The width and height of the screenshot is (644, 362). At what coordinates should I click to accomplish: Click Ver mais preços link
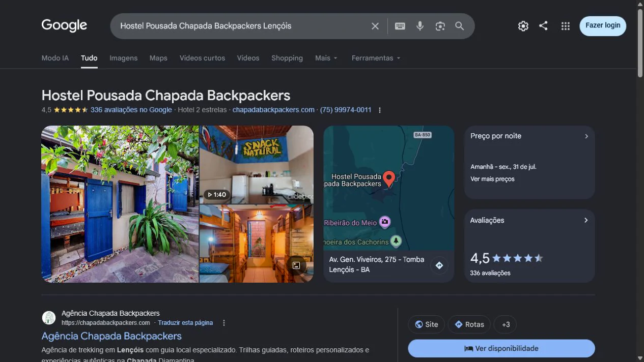pos(492,179)
